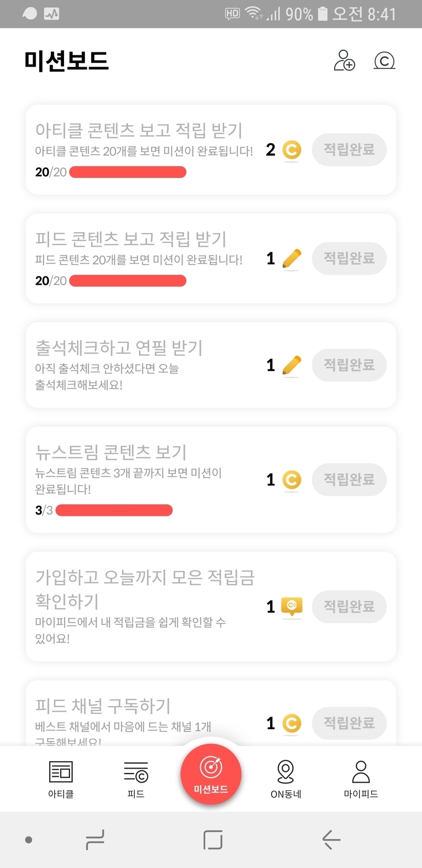This screenshot has height=868, width=422.
Task: Go to the ON동네 tab
Action: (286, 779)
